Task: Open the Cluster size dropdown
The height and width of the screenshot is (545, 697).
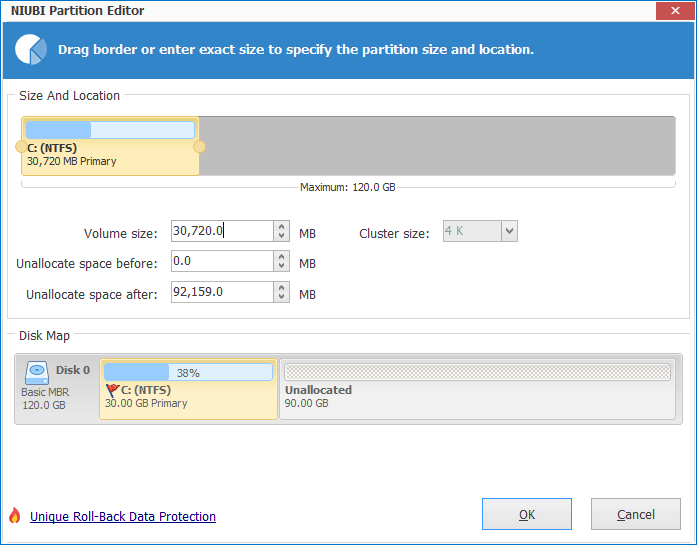Action: point(509,231)
